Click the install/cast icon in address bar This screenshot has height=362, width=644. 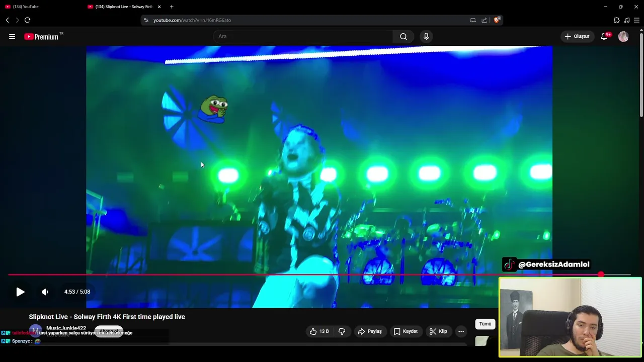[473, 20]
